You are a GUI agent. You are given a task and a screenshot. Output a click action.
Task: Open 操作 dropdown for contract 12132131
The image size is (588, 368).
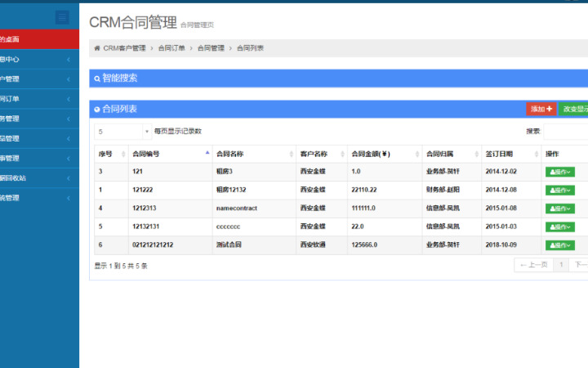pos(560,227)
